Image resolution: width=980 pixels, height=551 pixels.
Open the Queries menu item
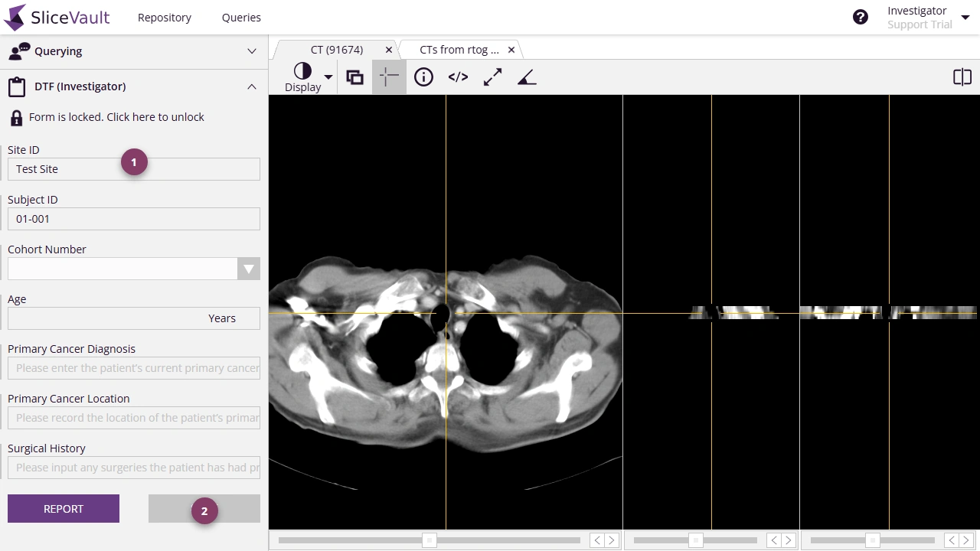coord(240,17)
